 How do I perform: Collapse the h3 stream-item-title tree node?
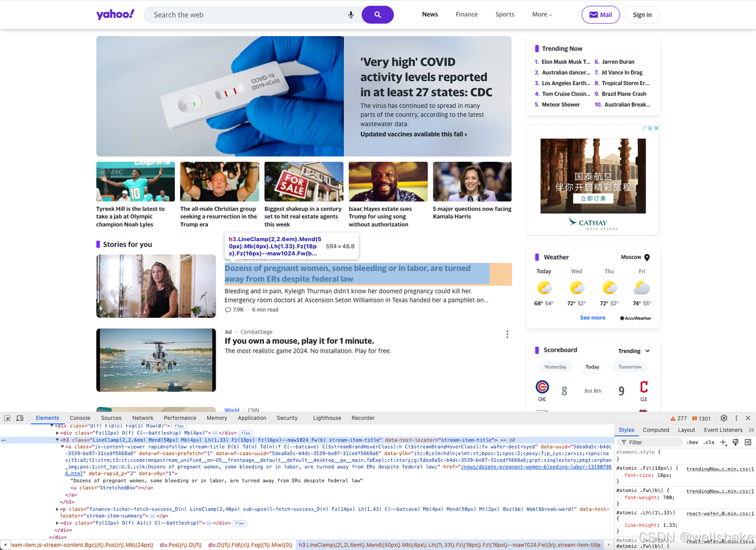(58, 440)
